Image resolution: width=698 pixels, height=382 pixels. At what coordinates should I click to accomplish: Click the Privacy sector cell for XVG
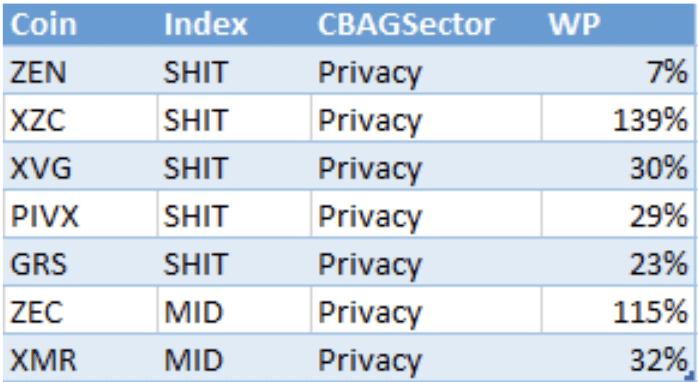(426, 166)
